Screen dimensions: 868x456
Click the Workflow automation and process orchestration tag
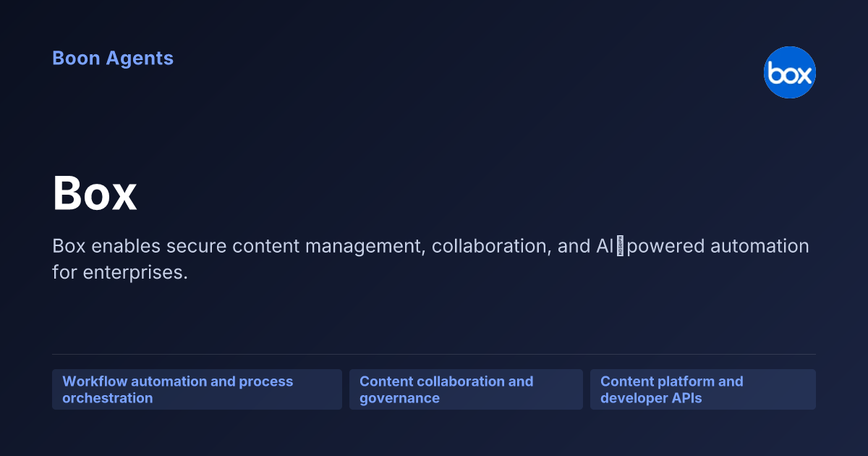point(197,389)
